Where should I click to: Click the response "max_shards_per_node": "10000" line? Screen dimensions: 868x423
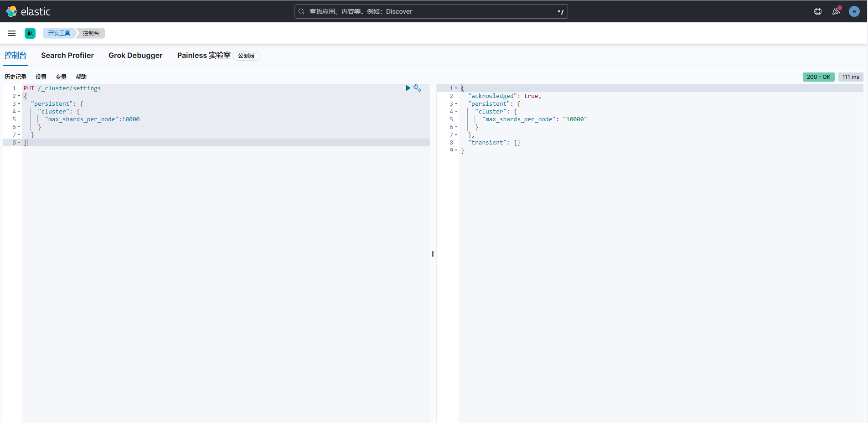pyautogui.click(x=535, y=119)
